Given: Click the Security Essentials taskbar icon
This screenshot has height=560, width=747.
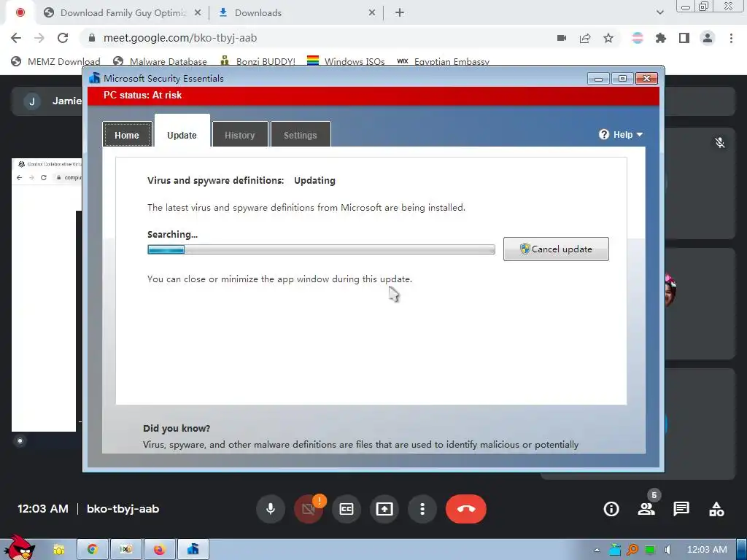Looking at the screenshot, I should (x=193, y=550).
